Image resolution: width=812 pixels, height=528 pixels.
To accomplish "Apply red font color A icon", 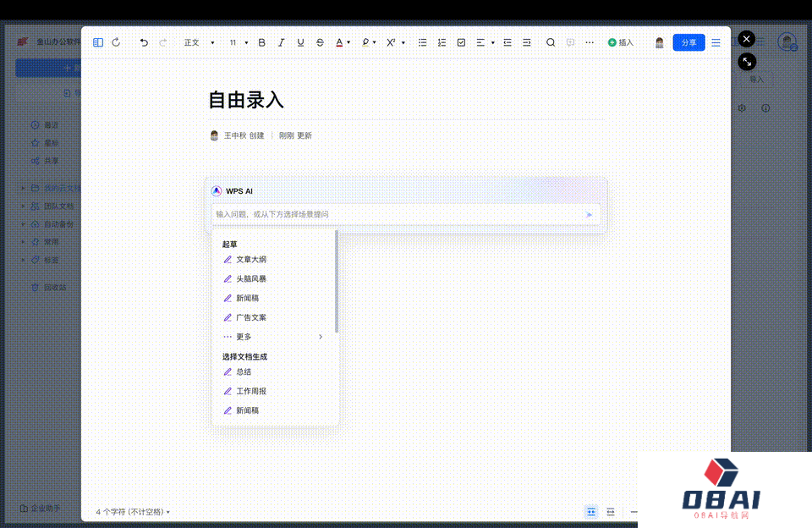I will pos(339,42).
